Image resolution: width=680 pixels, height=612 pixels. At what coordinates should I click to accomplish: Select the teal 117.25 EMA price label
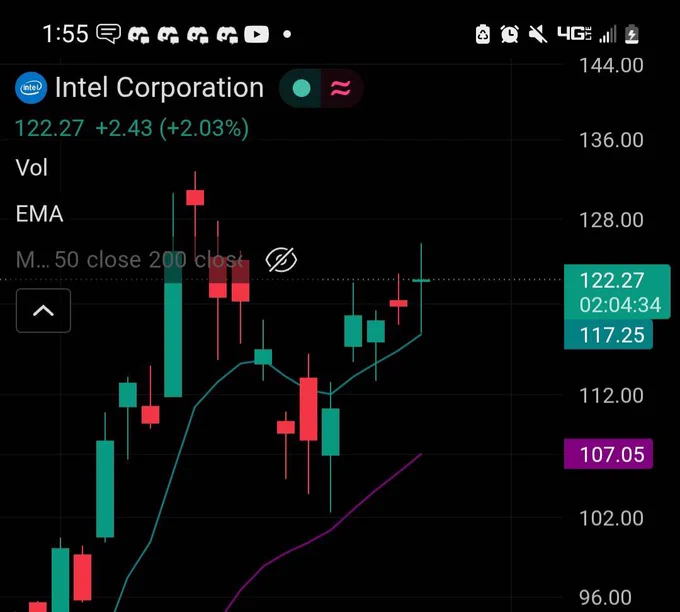point(608,335)
